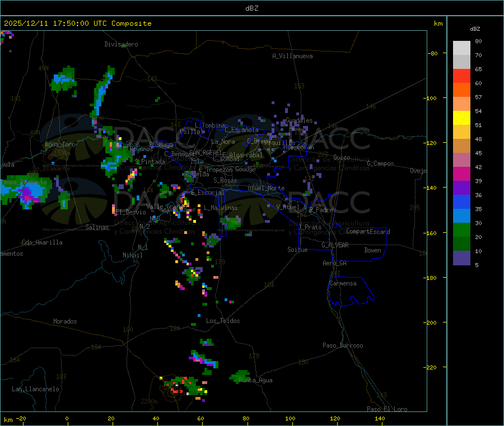Click the SAN_RAFAEL city label
Image resolution: width=504 pixels, height=426 pixels.
[206, 152]
